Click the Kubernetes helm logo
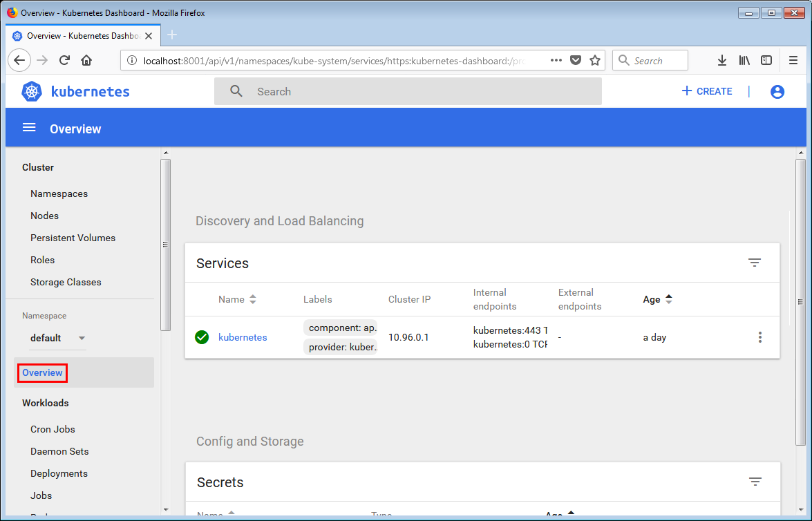The width and height of the screenshot is (812, 521). point(32,92)
